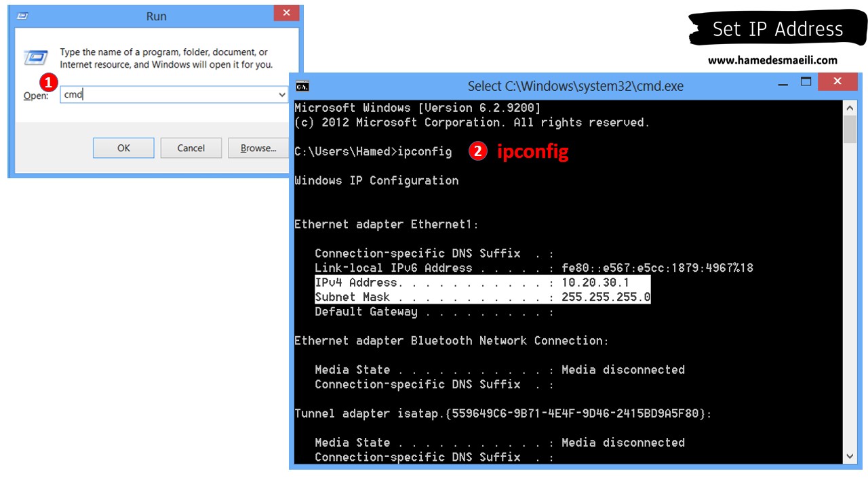The width and height of the screenshot is (868, 488).
Task: Click the Media State line under Bluetooth adapter
Action: point(500,369)
